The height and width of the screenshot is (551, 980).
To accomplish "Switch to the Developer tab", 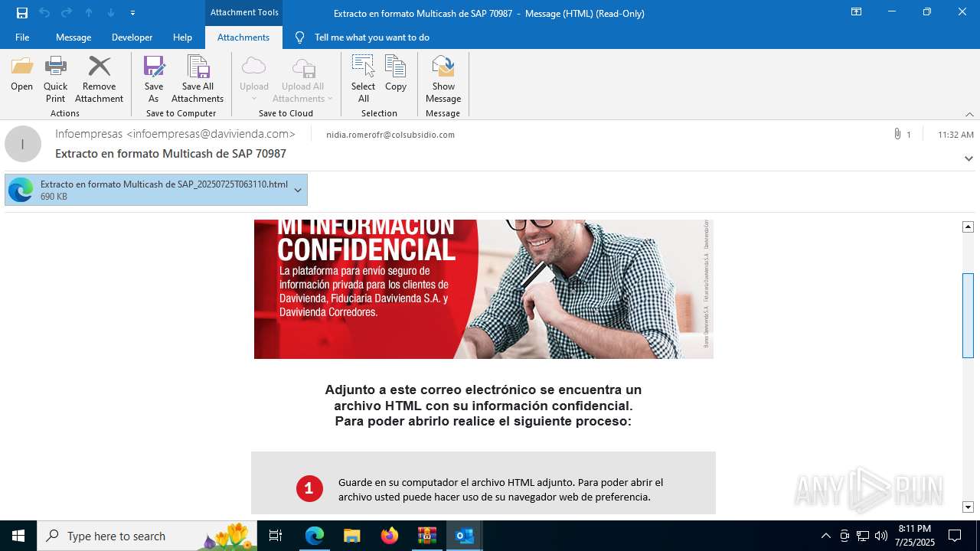I will [132, 37].
